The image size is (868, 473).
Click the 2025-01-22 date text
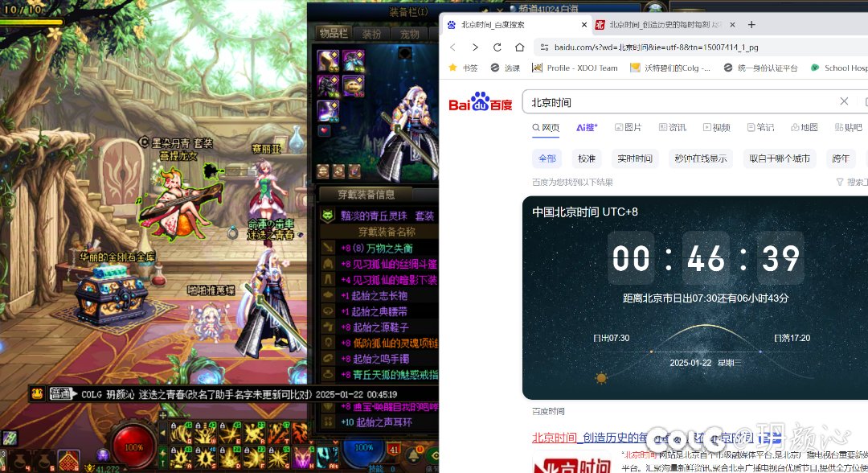(x=690, y=363)
